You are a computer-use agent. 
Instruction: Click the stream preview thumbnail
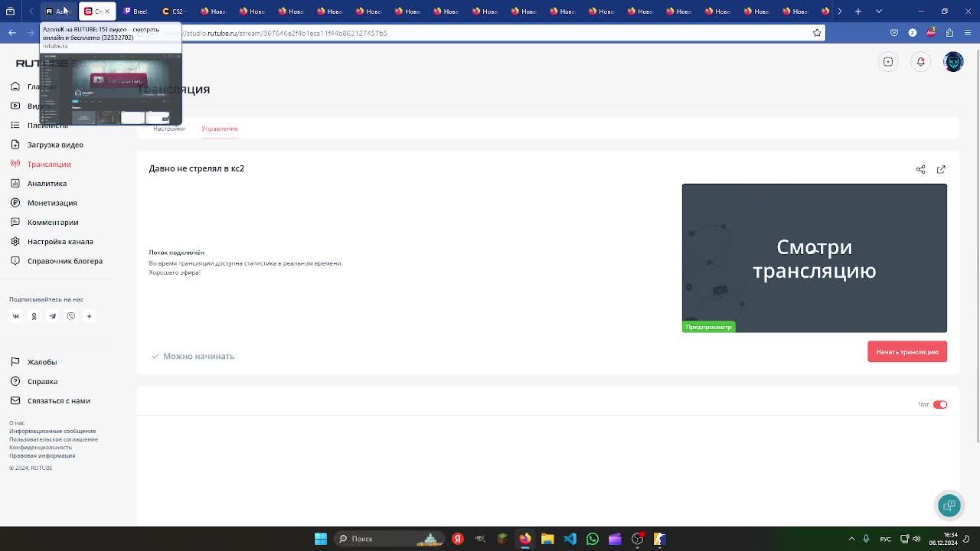[815, 258]
